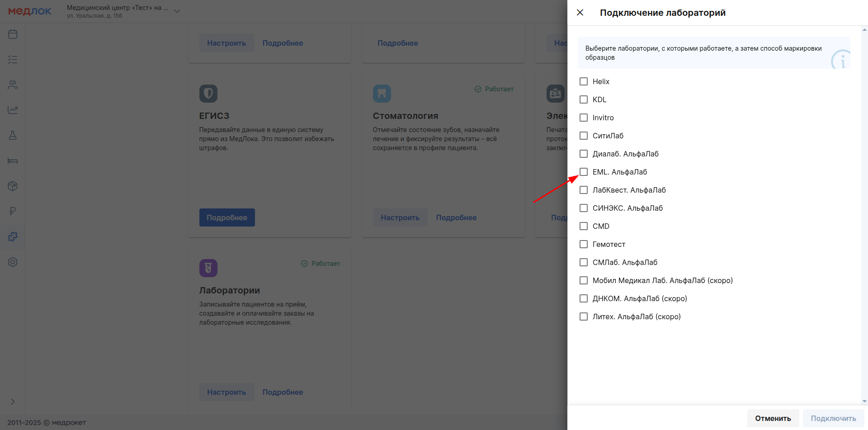Click the МедЛок logo

pyautogui.click(x=30, y=11)
